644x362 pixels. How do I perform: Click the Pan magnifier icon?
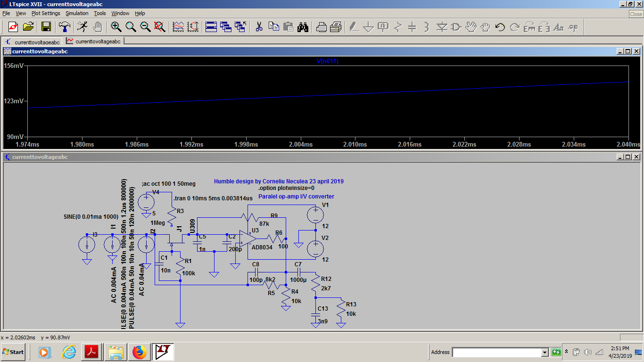tap(131, 26)
